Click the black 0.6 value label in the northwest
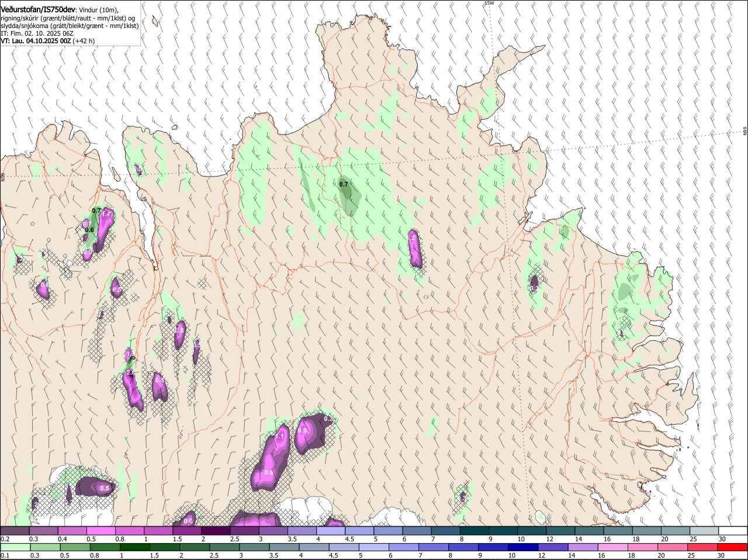 click(x=89, y=230)
